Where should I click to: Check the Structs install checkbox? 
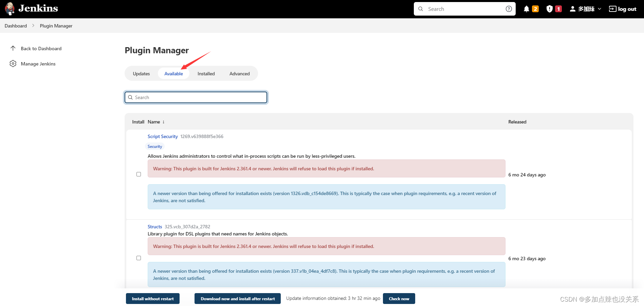pos(139,258)
